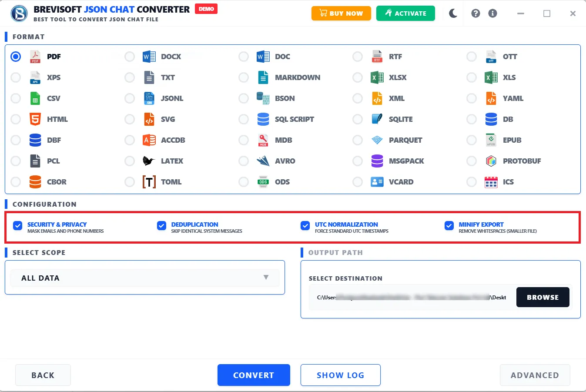The width and height of the screenshot is (586, 392).
Task: Click the ICS calendar icon
Action: [491, 182]
